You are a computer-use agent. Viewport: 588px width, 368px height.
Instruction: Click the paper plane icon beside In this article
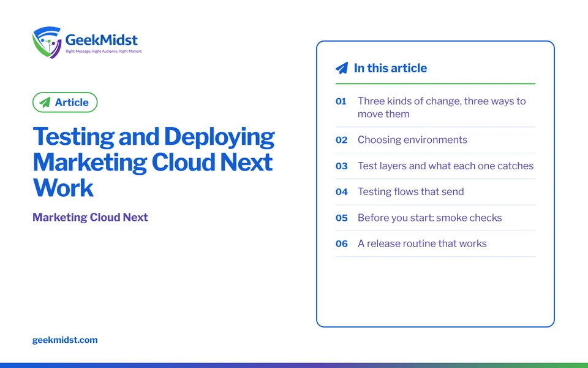coord(342,68)
